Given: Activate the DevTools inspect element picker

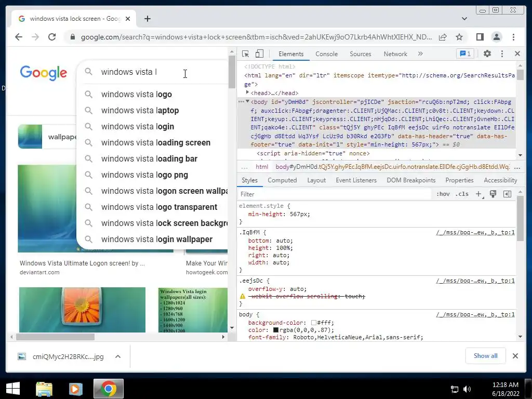Looking at the screenshot, I should tap(245, 54).
